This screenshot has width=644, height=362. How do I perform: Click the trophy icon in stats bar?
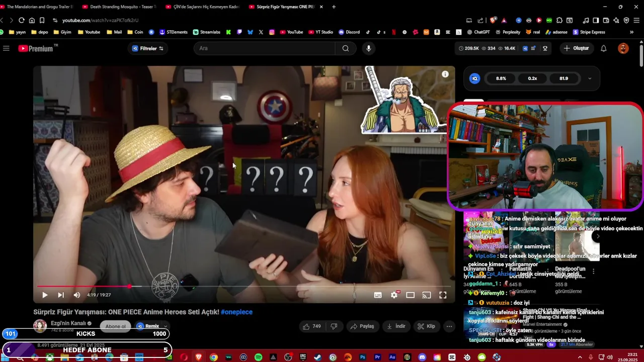pos(545,48)
